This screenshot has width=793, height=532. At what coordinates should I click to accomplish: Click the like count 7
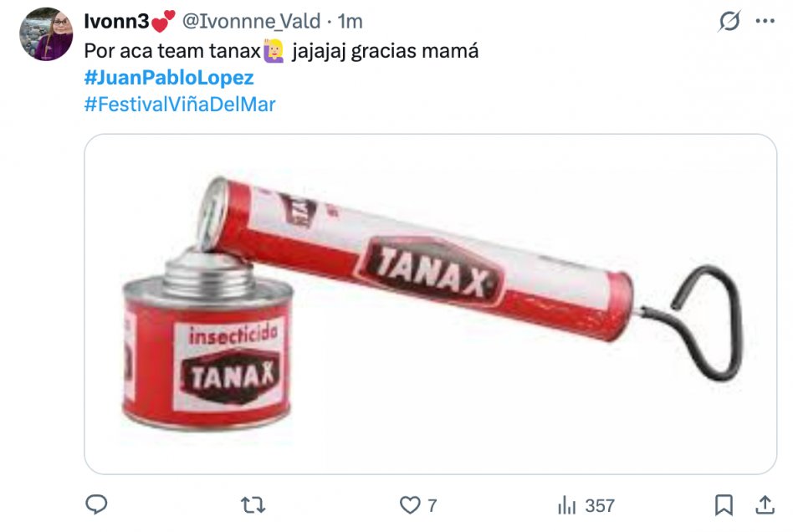point(432,505)
